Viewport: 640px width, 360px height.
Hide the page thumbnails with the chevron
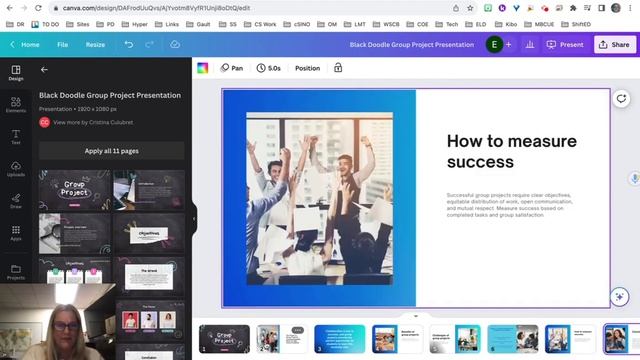click(x=416, y=316)
